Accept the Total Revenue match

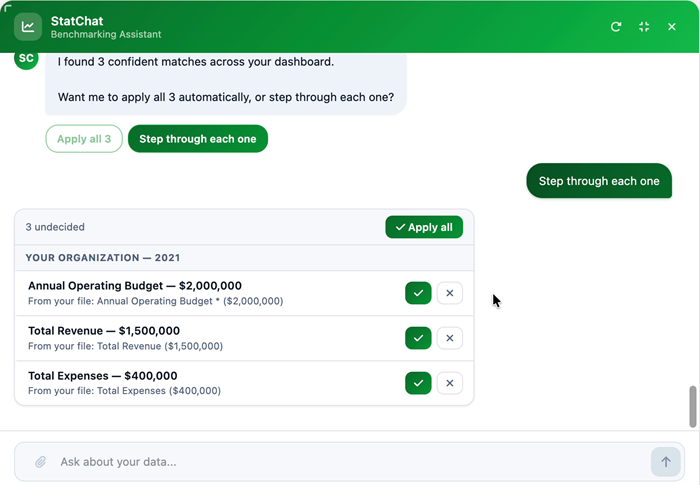click(x=418, y=338)
